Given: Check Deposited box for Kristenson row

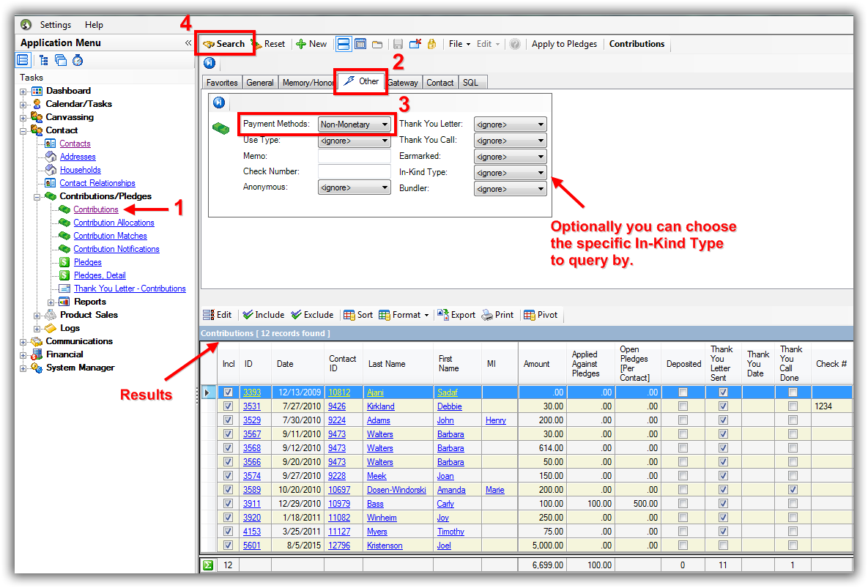Looking at the screenshot, I should (x=683, y=546).
